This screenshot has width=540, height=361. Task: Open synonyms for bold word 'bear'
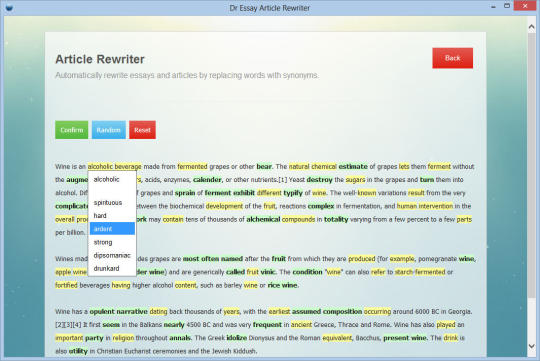[264, 166]
